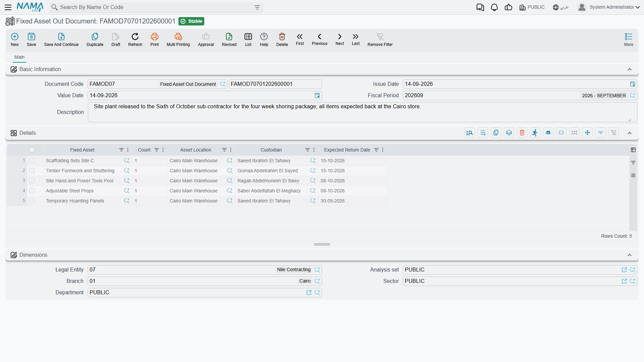Click Remove Filter icon
Screen dimensions: 644x362
(x=380, y=37)
